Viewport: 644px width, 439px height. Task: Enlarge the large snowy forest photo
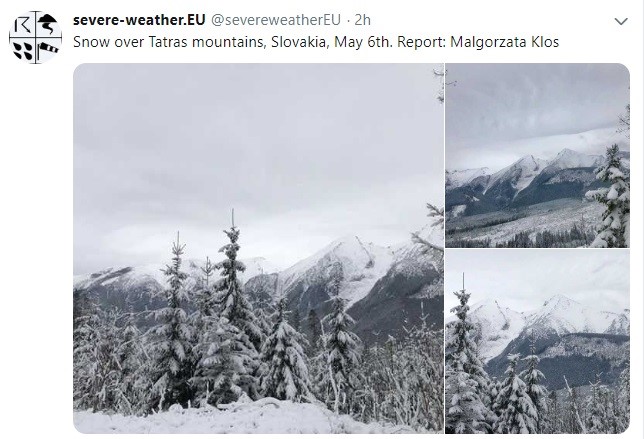pos(259,248)
